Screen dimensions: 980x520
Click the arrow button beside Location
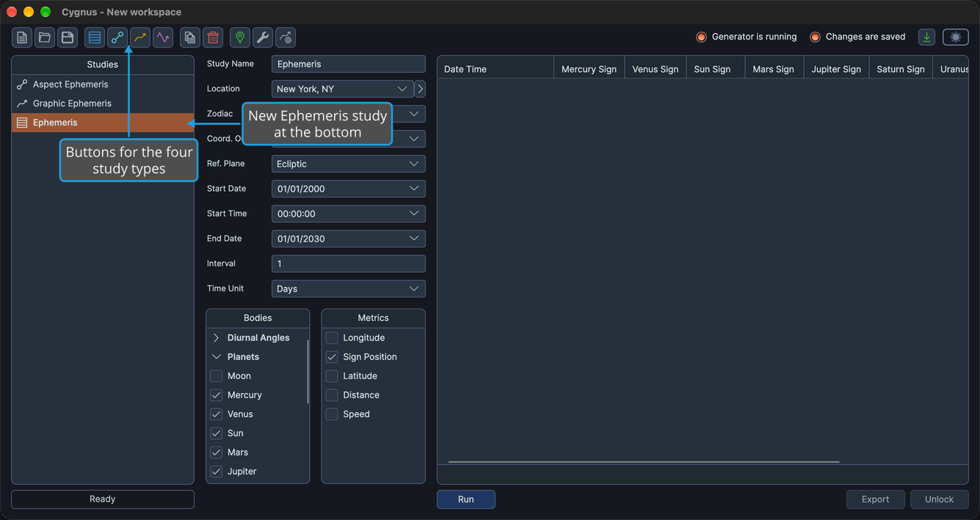point(420,89)
